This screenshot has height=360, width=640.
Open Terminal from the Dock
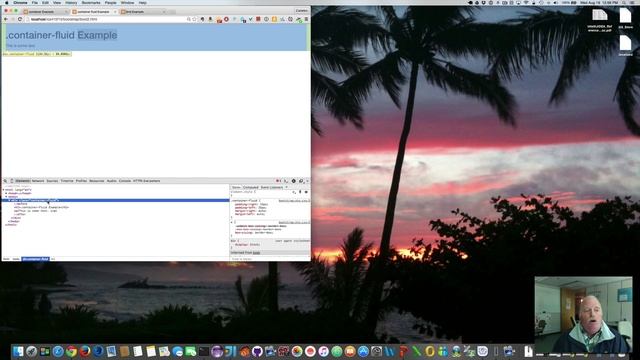pyautogui.click(x=204, y=351)
